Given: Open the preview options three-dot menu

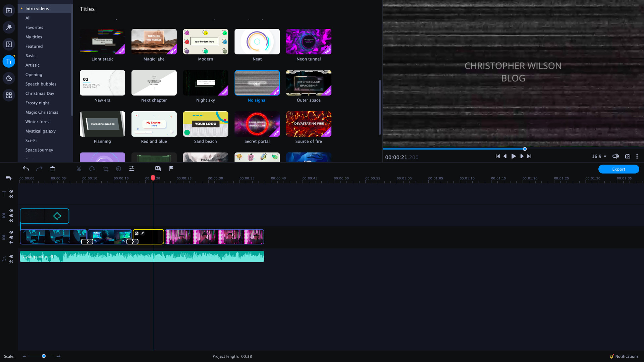Looking at the screenshot, I should click(637, 156).
